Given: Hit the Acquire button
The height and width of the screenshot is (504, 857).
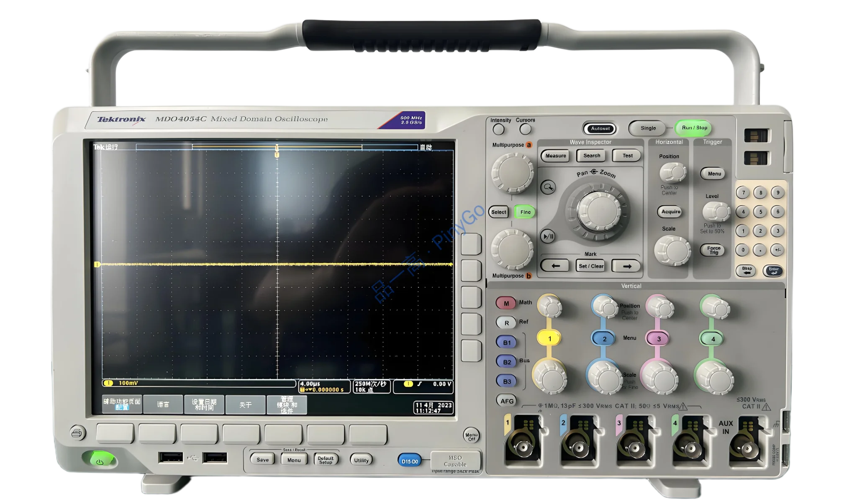Looking at the screenshot, I should pyautogui.click(x=670, y=212).
